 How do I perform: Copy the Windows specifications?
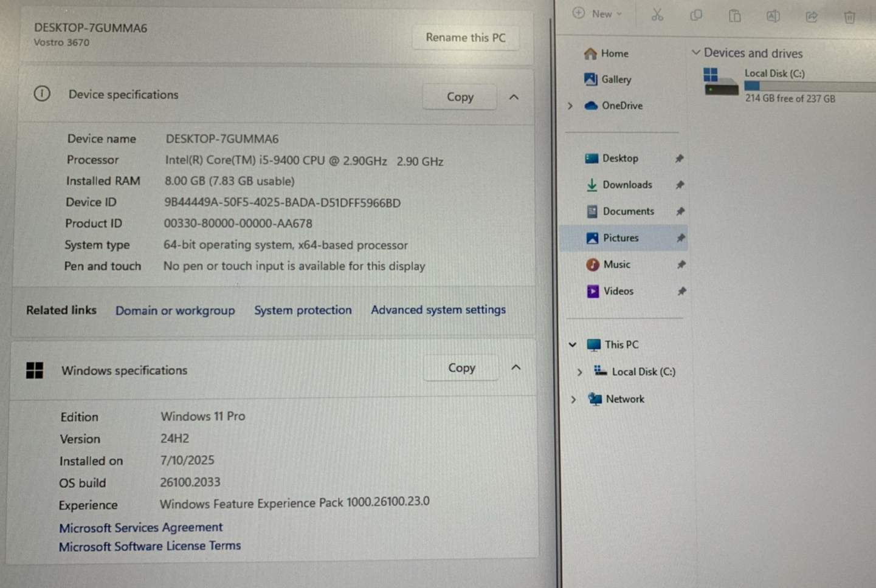(x=461, y=368)
